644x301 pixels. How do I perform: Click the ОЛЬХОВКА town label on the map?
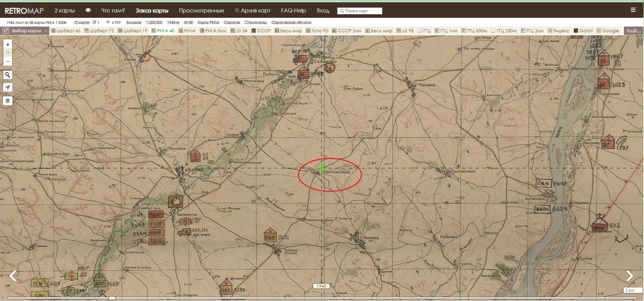pyautogui.click(x=194, y=170)
